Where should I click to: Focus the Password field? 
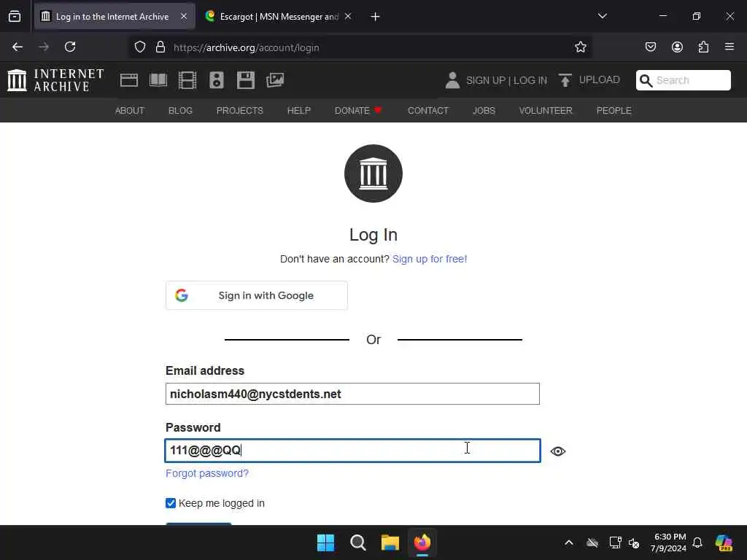352,451
